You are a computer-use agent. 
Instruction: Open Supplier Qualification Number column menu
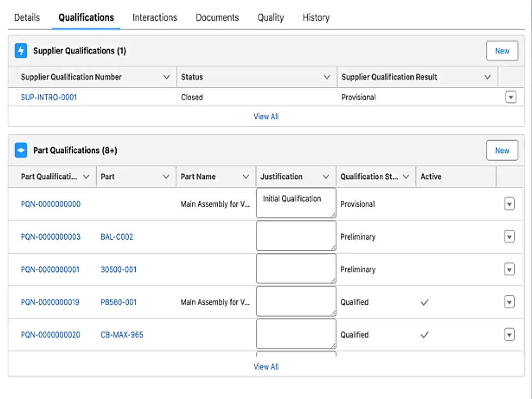pos(166,77)
